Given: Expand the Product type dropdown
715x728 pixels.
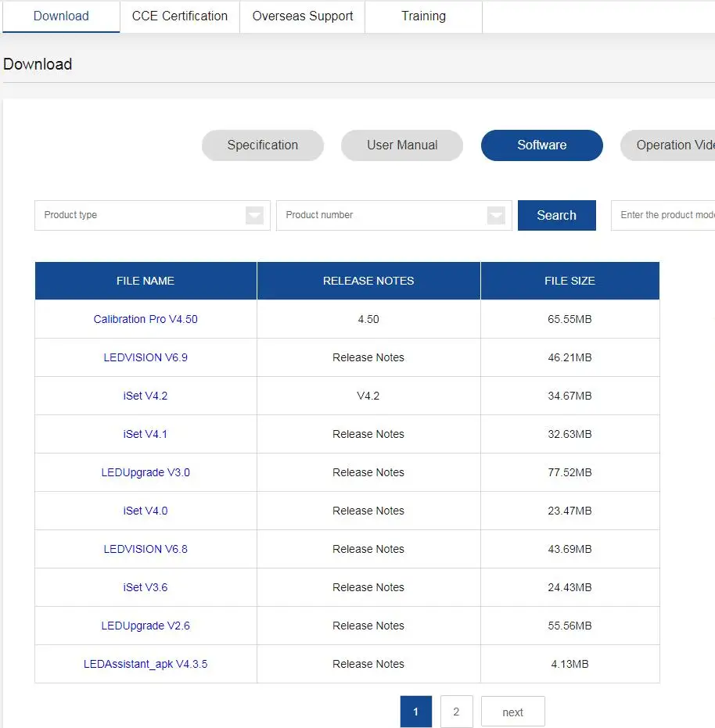Looking at the screenshot, I should [x=153, y=216].
